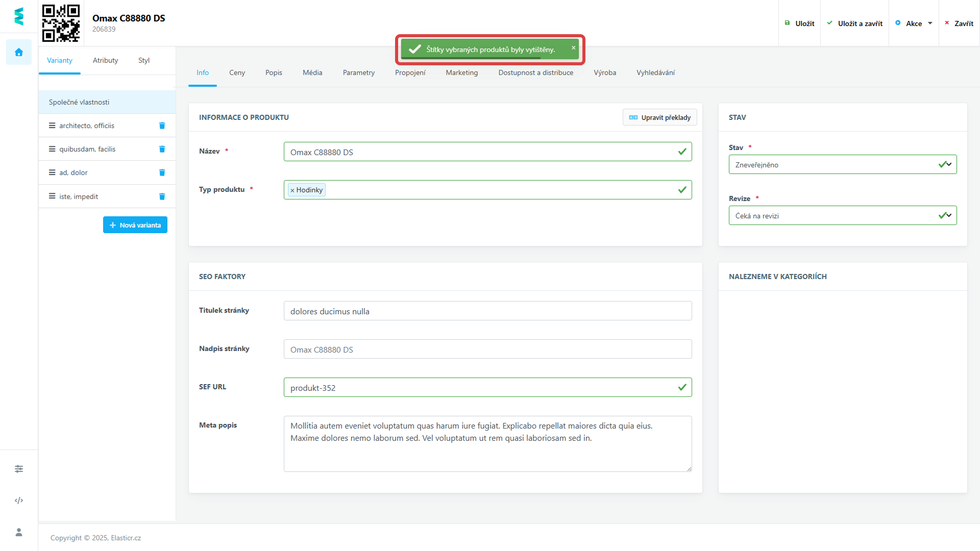Image resolution: width=980 pixels, height=551 pixels.
Task: Delete the quibusdam, facilis variant
Action: (x=162, y=149)
